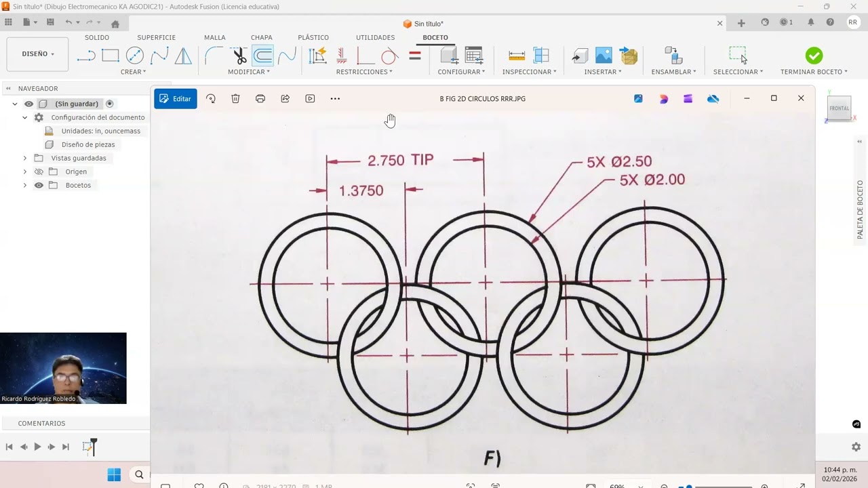
Task: Click the FRONTAL view cube face
Action: coord(839,108)
